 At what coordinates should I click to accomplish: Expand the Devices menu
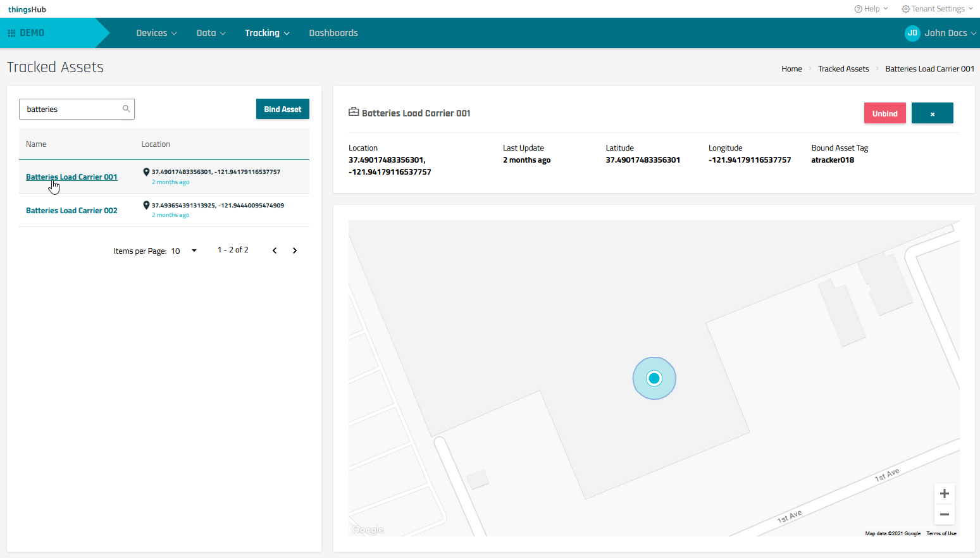(156, 33)
